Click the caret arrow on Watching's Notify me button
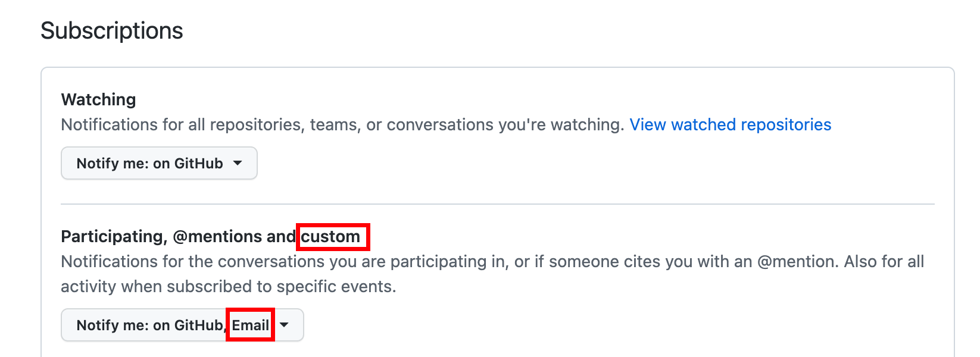 click(238, 163)
